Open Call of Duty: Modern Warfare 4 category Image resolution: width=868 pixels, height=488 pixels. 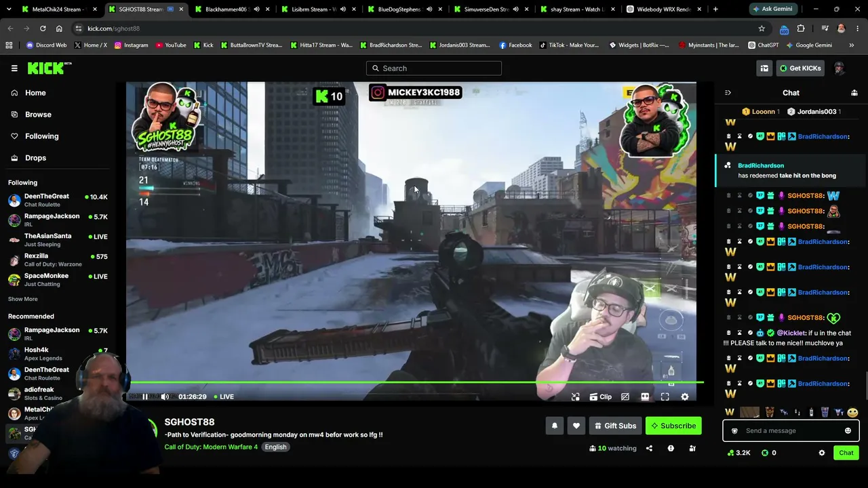[211, 447]
